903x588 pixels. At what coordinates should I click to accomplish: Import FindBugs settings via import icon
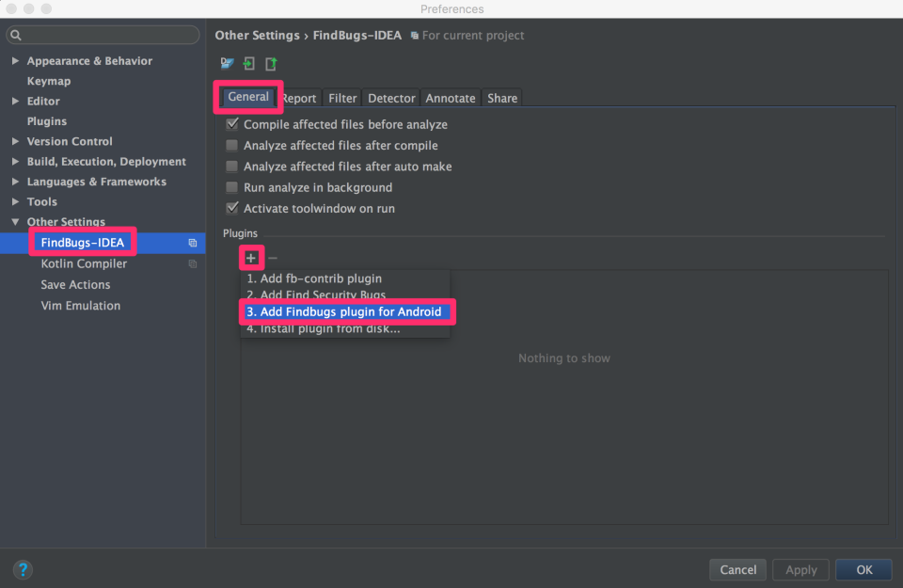(x=249, y=63)
